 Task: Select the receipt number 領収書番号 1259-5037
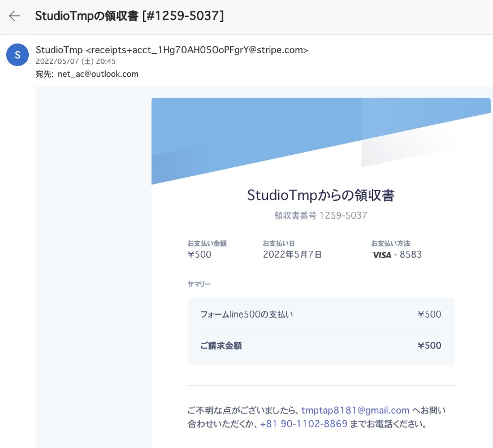tap(321, 215)
